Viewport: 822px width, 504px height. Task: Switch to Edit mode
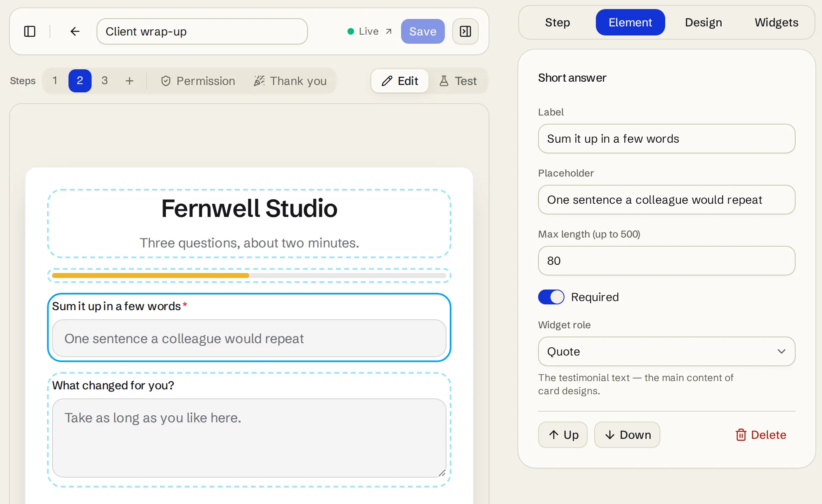point(400,81)
